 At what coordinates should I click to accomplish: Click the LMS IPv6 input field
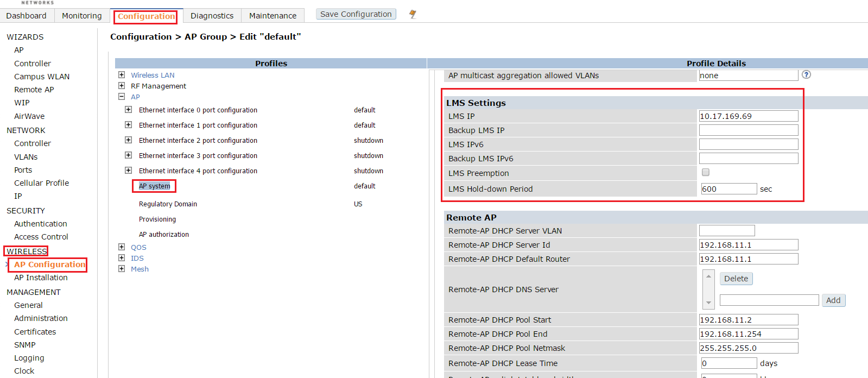(749, 144)
